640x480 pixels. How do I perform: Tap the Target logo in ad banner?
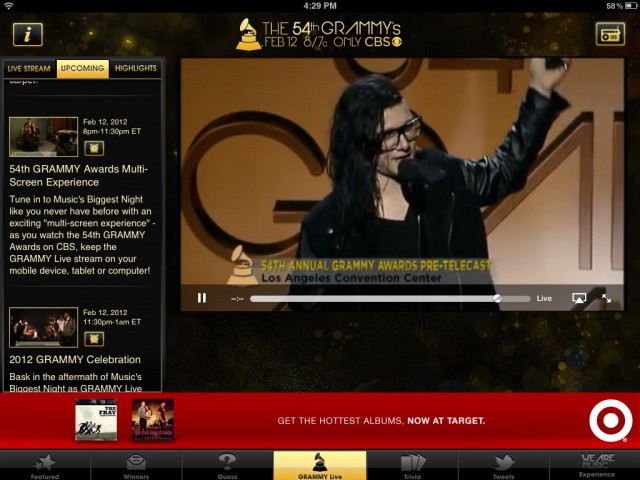click(x=610, y=421)
